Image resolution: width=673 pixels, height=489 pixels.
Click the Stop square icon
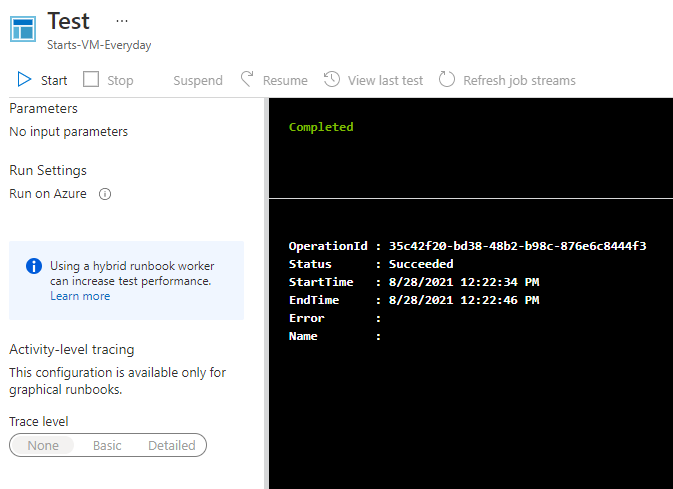[x=91, y=80]
